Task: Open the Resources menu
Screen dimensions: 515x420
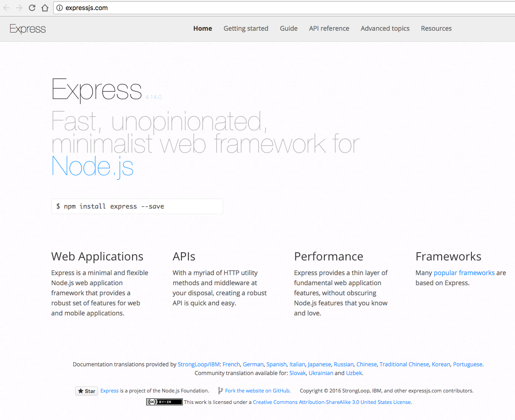Action: pyautogui.click(x=436, y=28)
